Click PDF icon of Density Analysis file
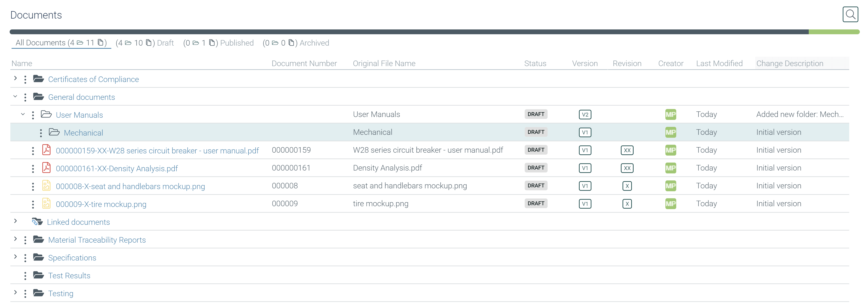 pyautogui.click(x=46, y=168)
